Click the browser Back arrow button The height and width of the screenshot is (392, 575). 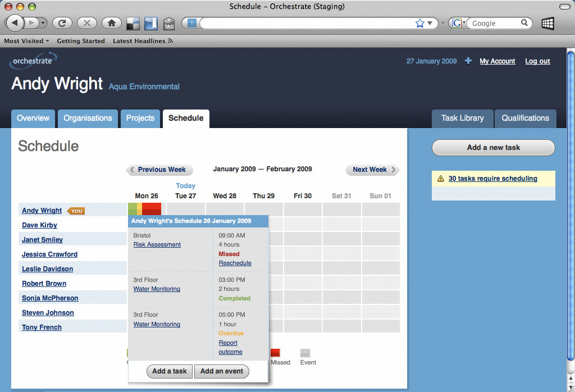pos(15,23)
